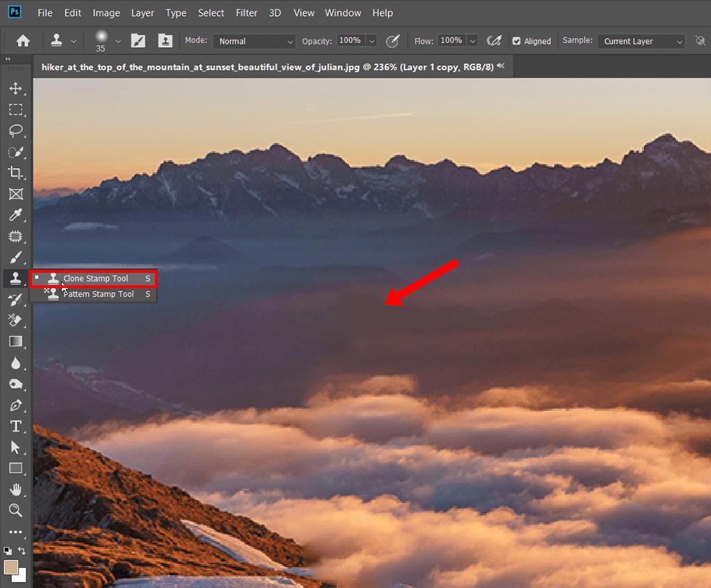Select the Lasso tool
Viewport: 711px width, 588px height.
coord(15,131)
